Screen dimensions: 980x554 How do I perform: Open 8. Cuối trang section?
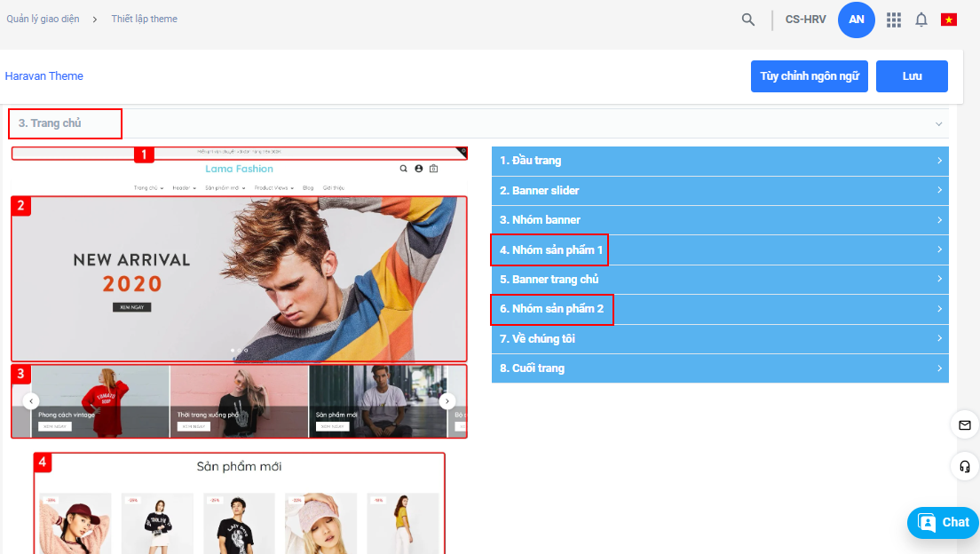[x=719, y=368]
